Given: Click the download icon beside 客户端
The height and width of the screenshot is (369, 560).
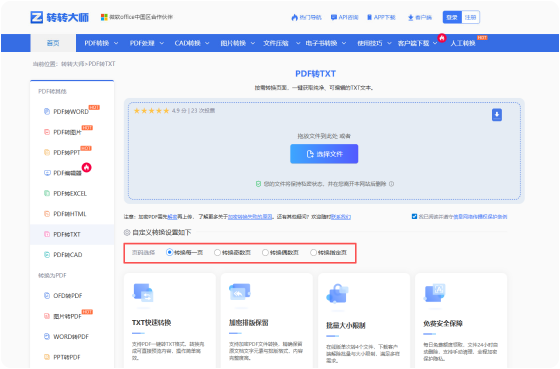Looking at the screenshot, I should 411,18.
